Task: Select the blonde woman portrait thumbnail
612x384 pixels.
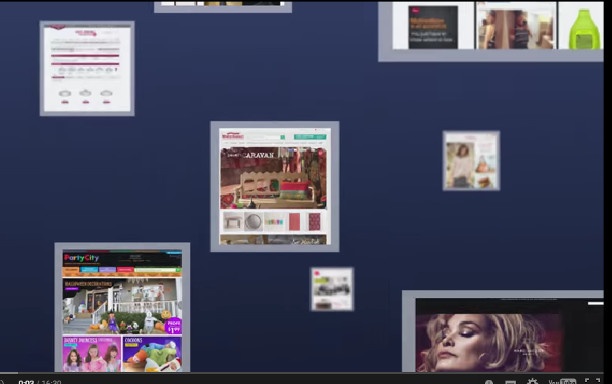Action: click(503, 331)
